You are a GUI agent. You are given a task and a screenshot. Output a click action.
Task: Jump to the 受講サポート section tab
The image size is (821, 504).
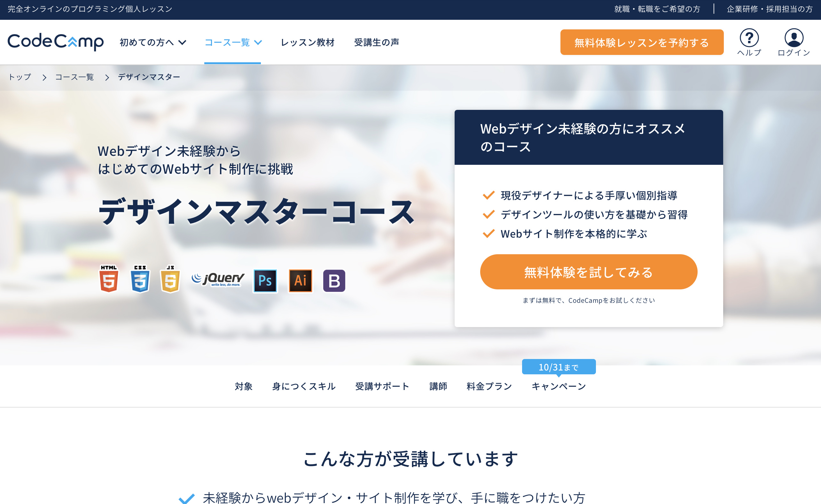click(x=382, y=386)
